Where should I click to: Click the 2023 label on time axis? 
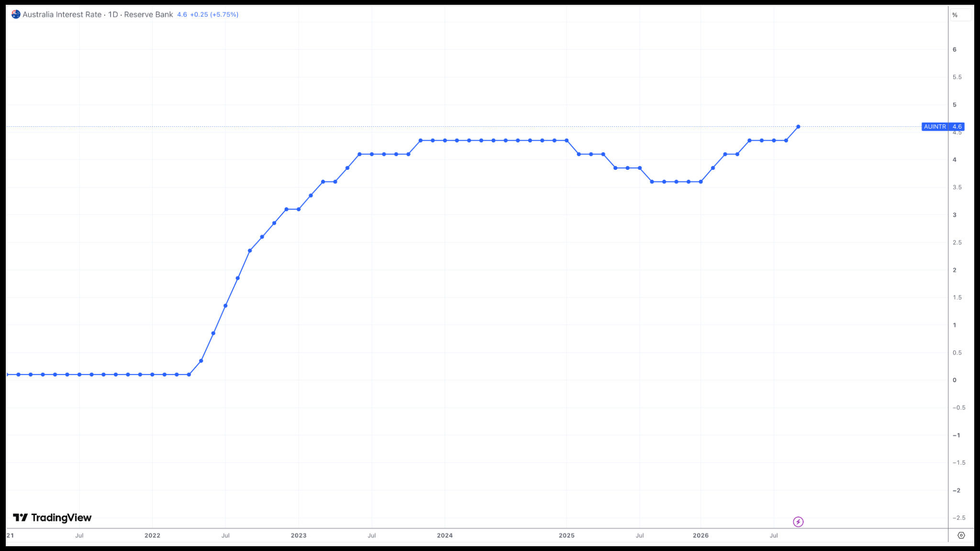click(x=299, y=535)
